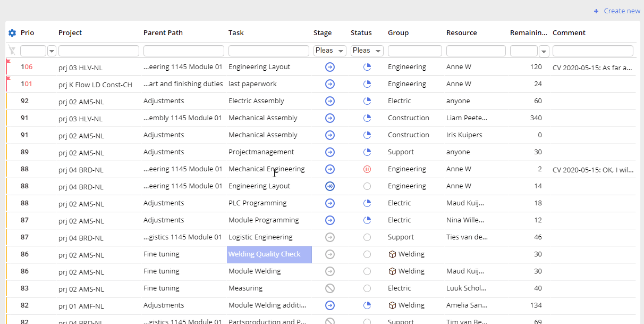Click the task cell PLC Programming
This screenshot has width=644, height=324.
tap(258, 203)
